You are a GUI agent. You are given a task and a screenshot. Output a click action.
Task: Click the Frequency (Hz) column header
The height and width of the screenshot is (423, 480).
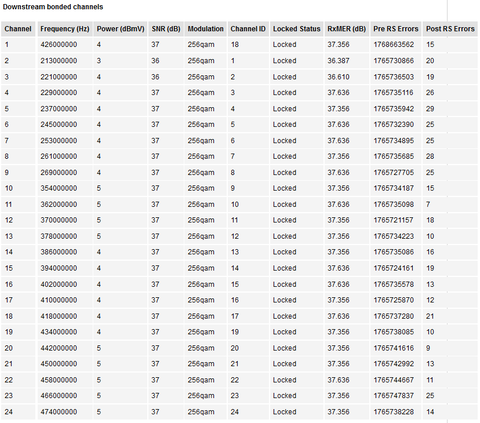pyautogui.click(x=65, y=29)
